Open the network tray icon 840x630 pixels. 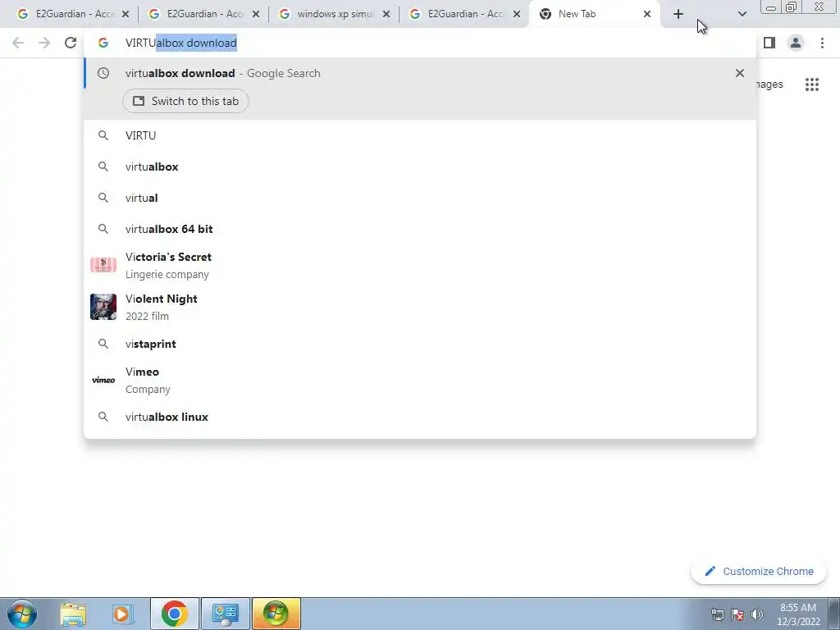pos(717,614)
